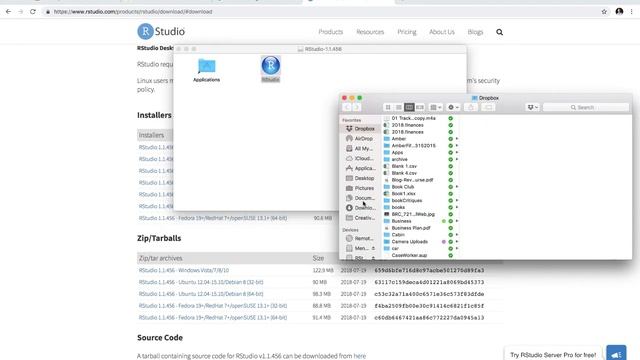
Task: Select file 'Blank 1.csv' in Finder
Action: [x=404, y=167]
